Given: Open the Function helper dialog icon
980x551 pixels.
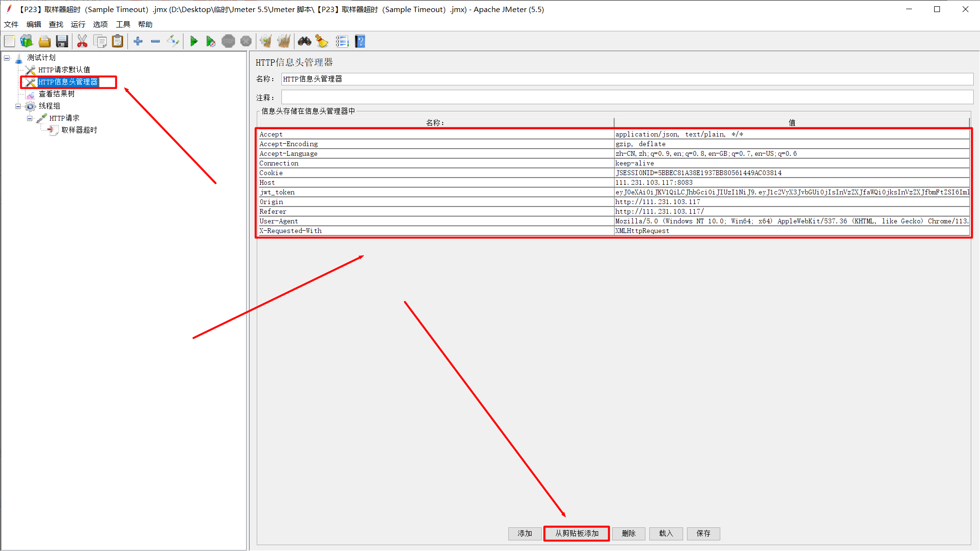Looking at the screenshot, I should (x=342, y=41).
